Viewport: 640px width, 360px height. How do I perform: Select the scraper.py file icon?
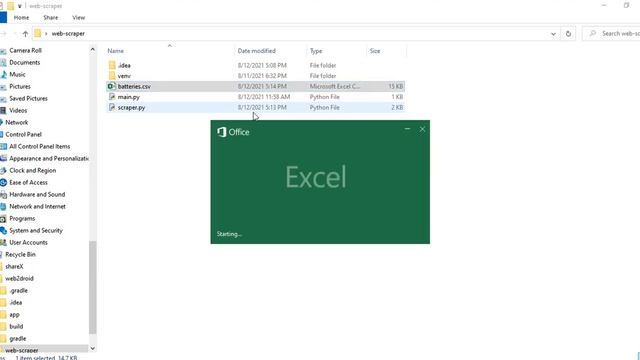click(x=112, y=107)
